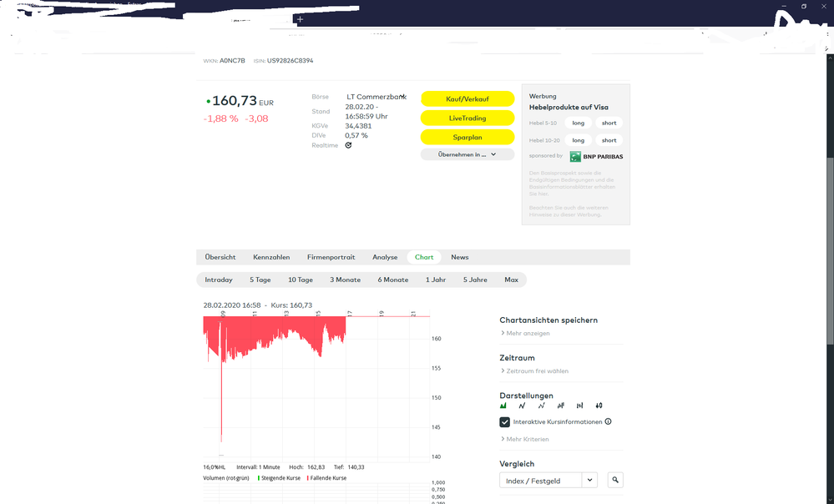This screenshot has width=834, height=504.
Task: Choose the candlestick chart style icon
Action: click(599, 406)
